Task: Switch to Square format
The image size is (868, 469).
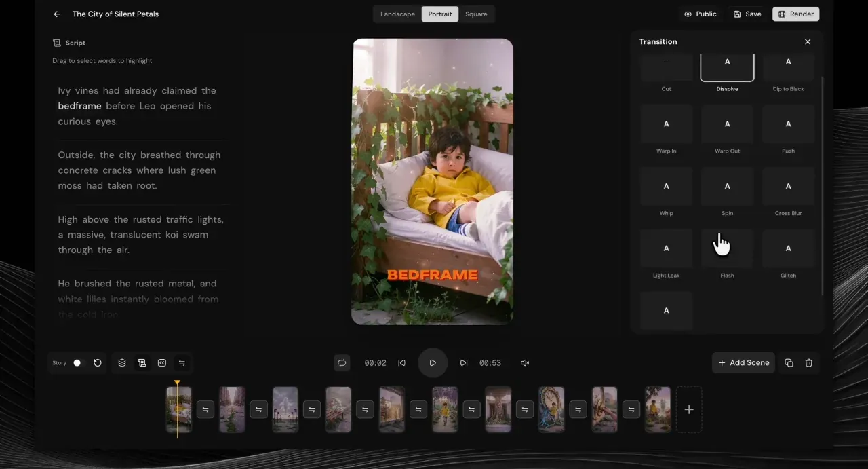Action: point(476,14)
